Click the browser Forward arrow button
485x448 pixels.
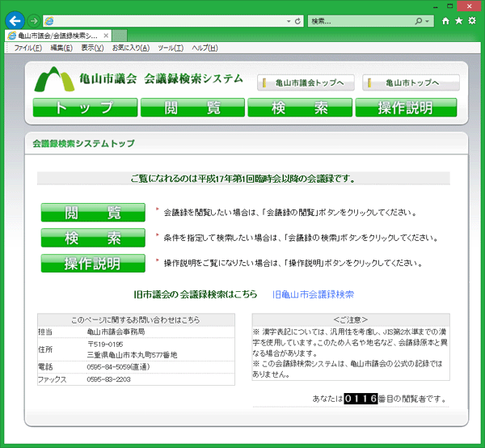[x=33, y=21]
